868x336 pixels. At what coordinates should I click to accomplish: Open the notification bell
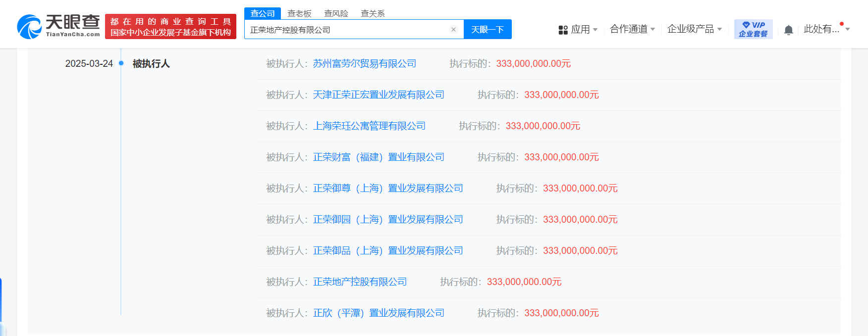tap(789, 30)
